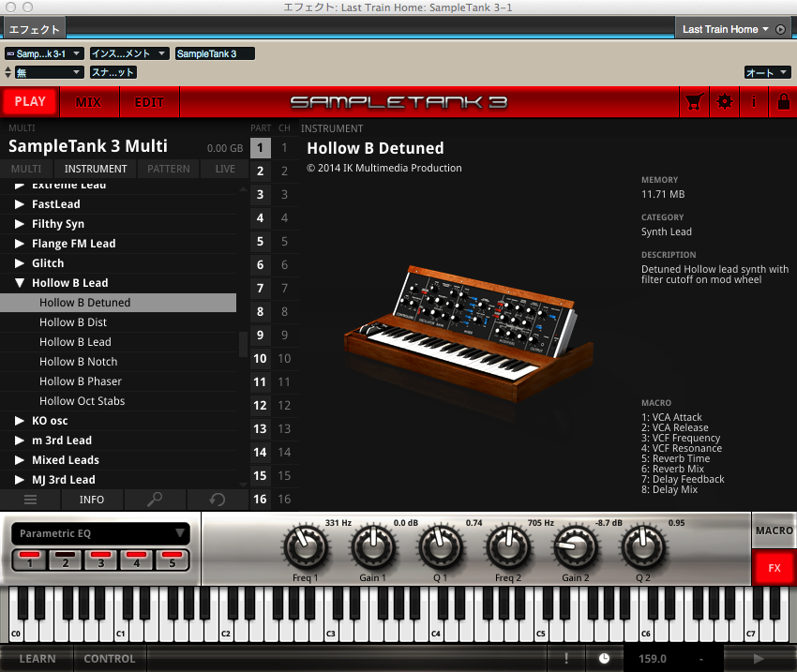Click the up/down preset stepper arrows
Image resolution: width=797 pixels, height=672 pixels.
[8, 72]
